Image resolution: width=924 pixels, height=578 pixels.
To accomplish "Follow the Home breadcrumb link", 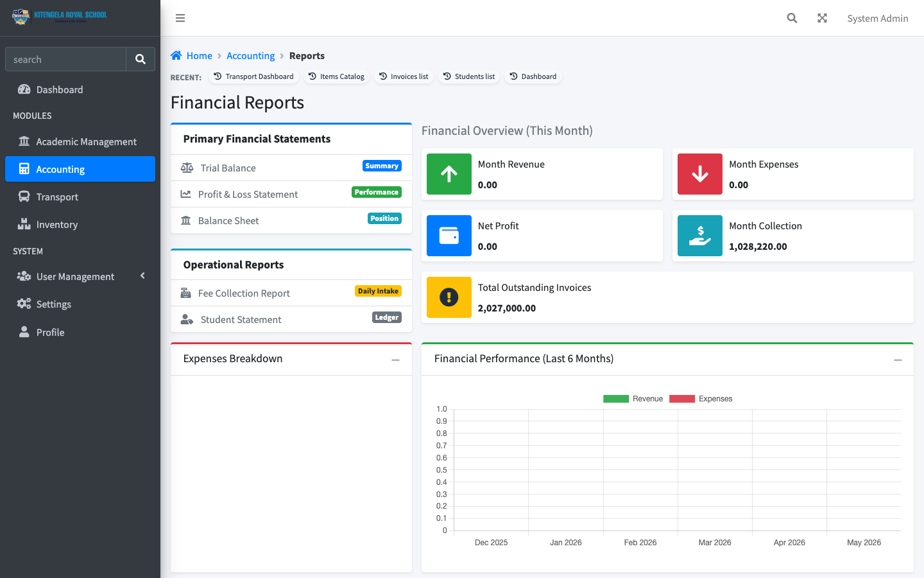I will click(199, 56).
